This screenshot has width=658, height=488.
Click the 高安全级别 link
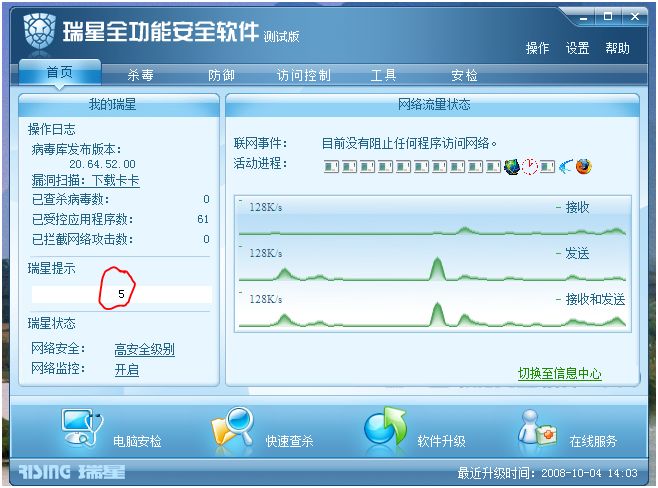coord(144,349)
